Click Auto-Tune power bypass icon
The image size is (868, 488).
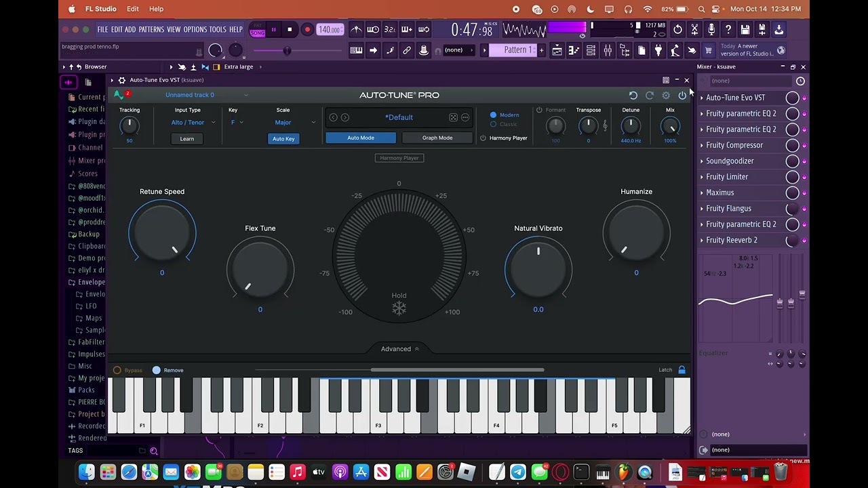(682, 96)
